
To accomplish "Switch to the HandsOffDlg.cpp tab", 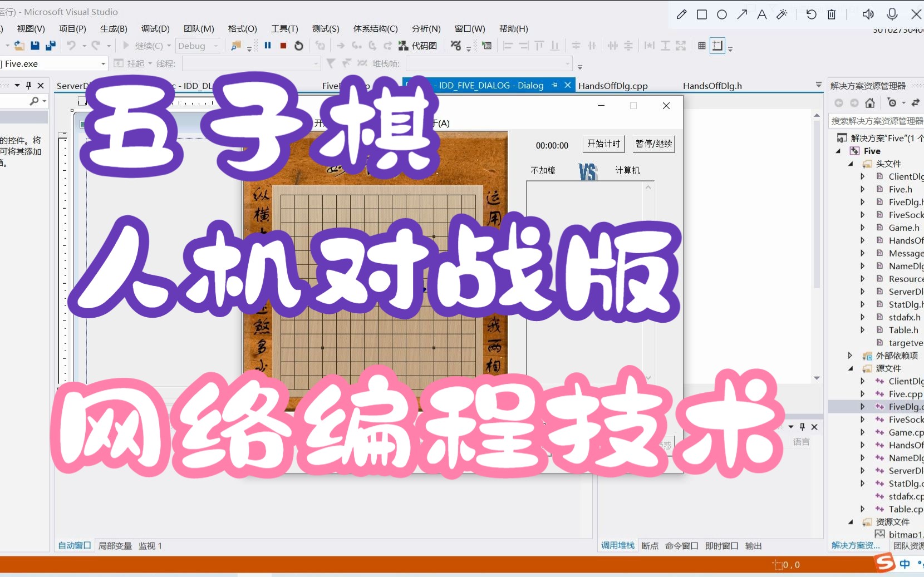I will pyautogui.click(x=613, y=85).
